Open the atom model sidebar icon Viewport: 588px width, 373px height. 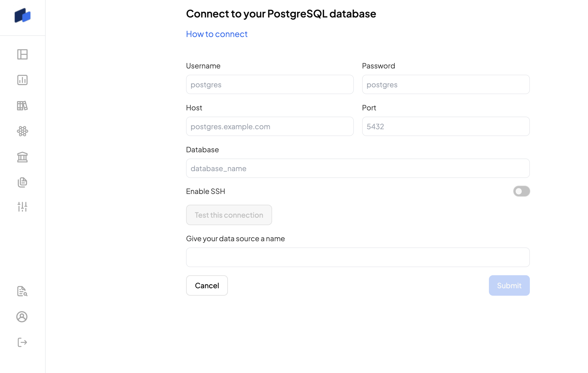pyautogui.click(x=23, y=131)
